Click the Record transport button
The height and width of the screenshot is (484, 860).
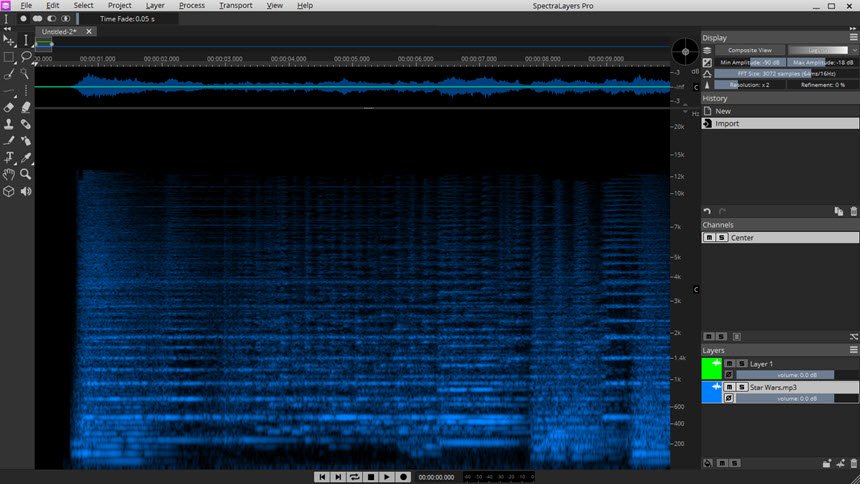coord(403,477)
